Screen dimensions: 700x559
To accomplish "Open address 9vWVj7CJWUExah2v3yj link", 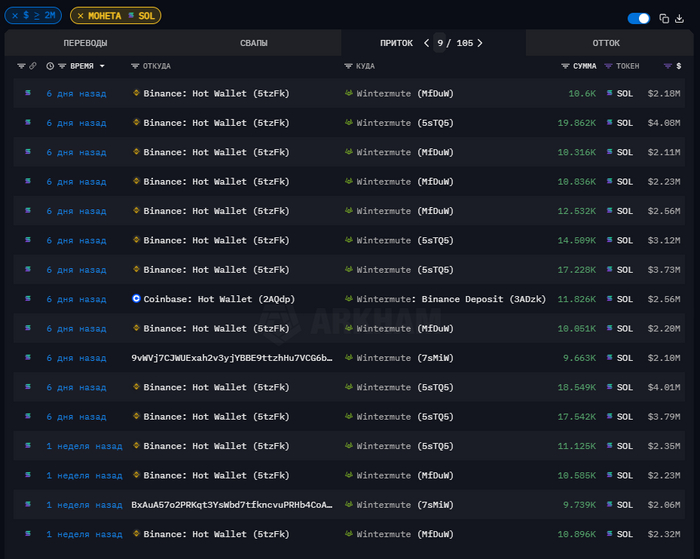I will point(232,358).
